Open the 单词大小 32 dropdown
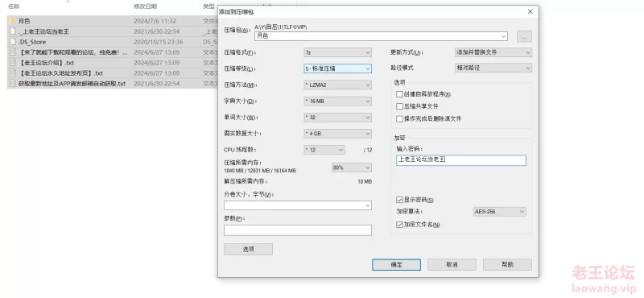 coord(337,117)
